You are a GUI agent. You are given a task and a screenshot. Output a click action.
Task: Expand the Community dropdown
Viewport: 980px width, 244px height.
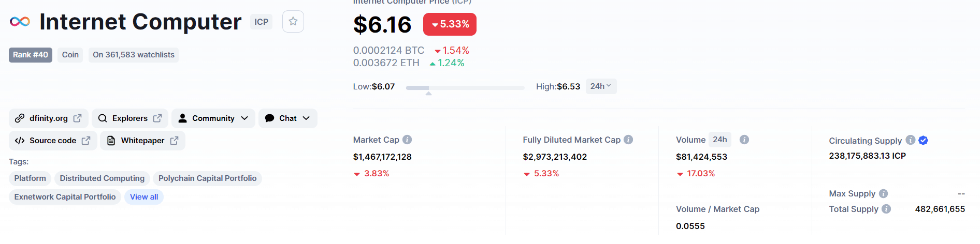click(x=213, y=118)
